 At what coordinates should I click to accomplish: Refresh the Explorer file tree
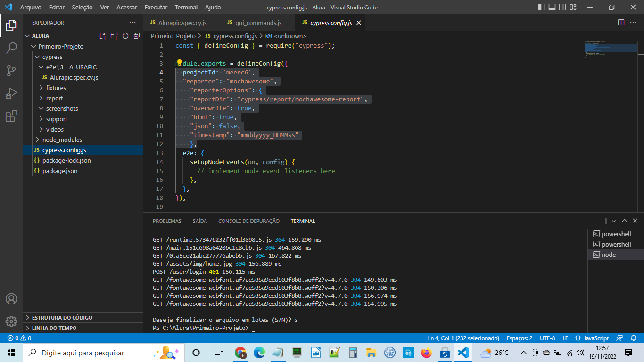coord(125,36)
